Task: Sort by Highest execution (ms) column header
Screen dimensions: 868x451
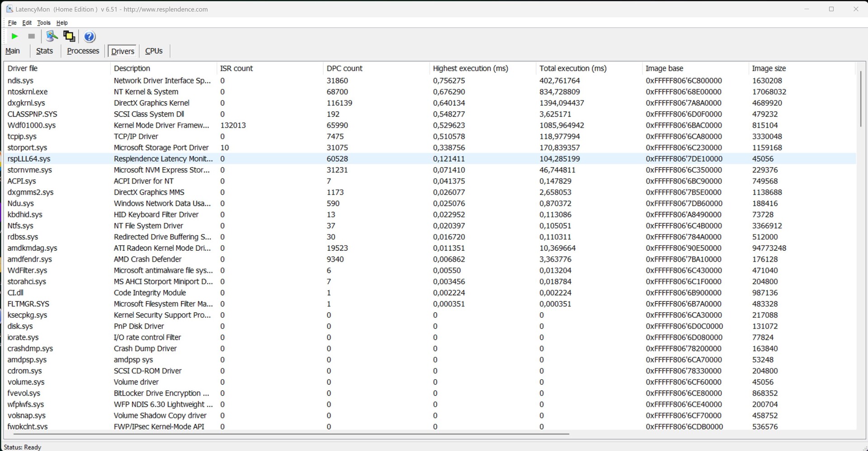Action: pyautogui.click(x=470, y=68)
